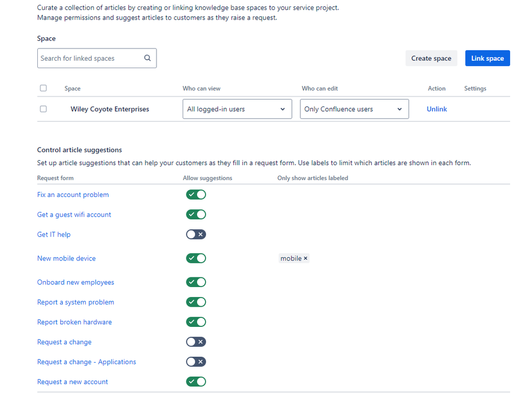Disable suggestions for Report broken hardware
This screenshot has width=532, height=394.
pos(195,322)
